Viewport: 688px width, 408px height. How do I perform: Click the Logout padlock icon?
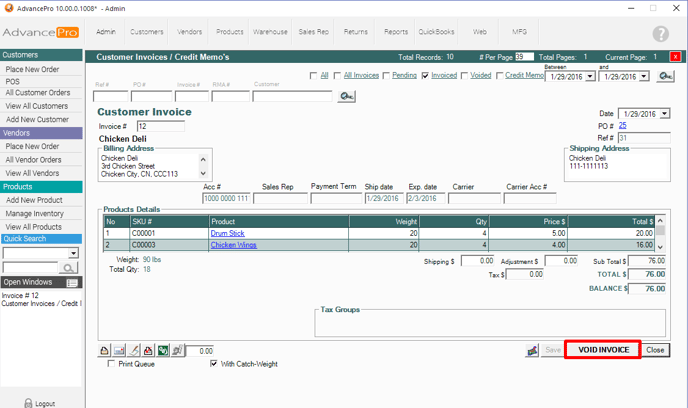click(27, 403)
